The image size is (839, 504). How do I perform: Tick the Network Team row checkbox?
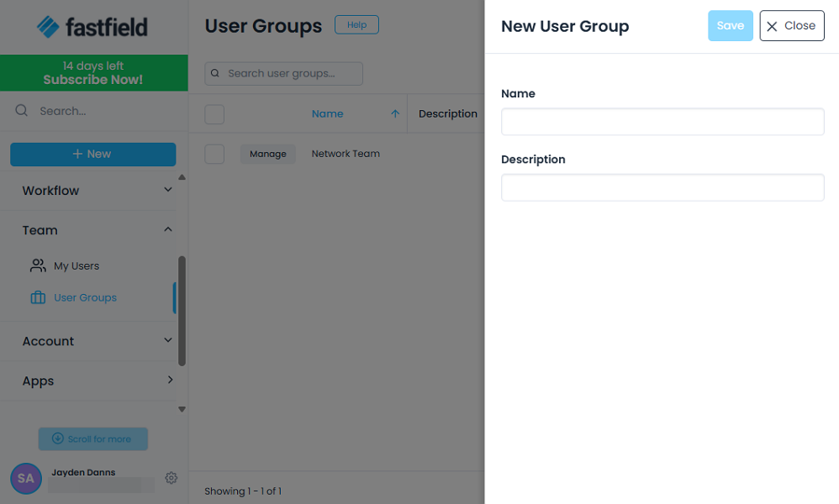coord(214,154)
